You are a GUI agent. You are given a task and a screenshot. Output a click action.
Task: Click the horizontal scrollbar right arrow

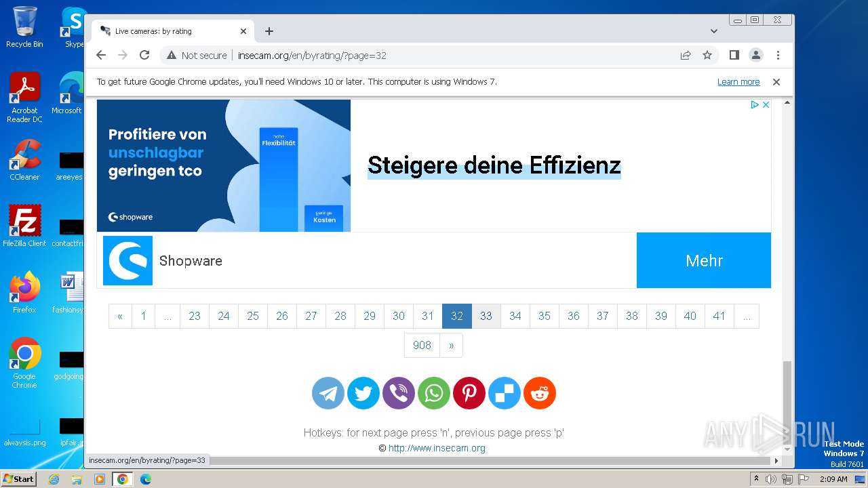(x=776, y=460)
